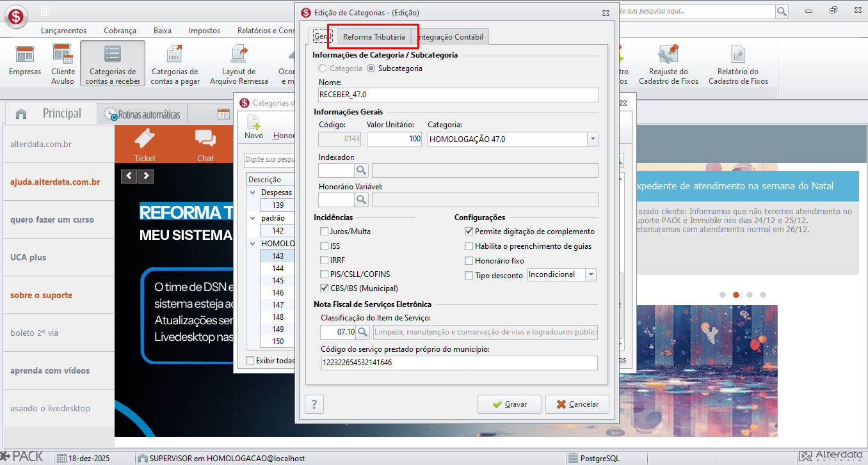Open the sobre o suporte link
This screenshot has width=868, height=465.
[x=41, y=296]
